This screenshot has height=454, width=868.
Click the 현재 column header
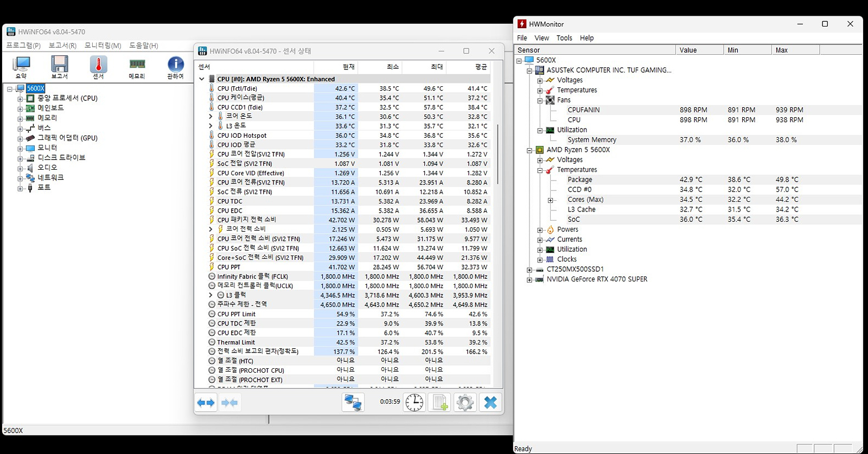[x=336, y=67]
